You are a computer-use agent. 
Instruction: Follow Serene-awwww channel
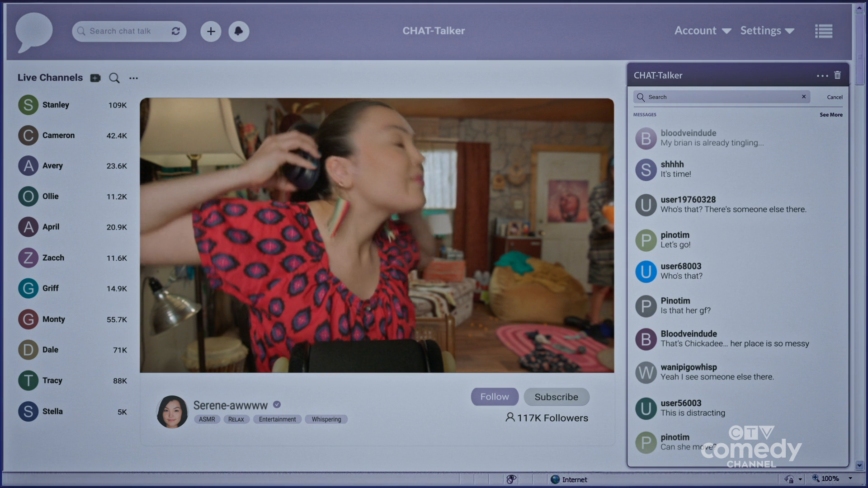[495, 397]
